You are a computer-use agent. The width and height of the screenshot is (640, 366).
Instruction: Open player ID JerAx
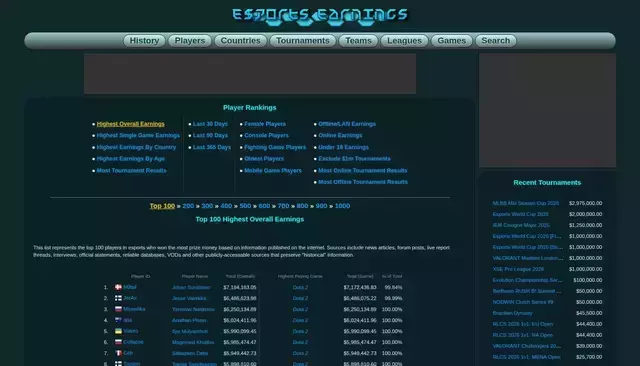click(130, 298)
